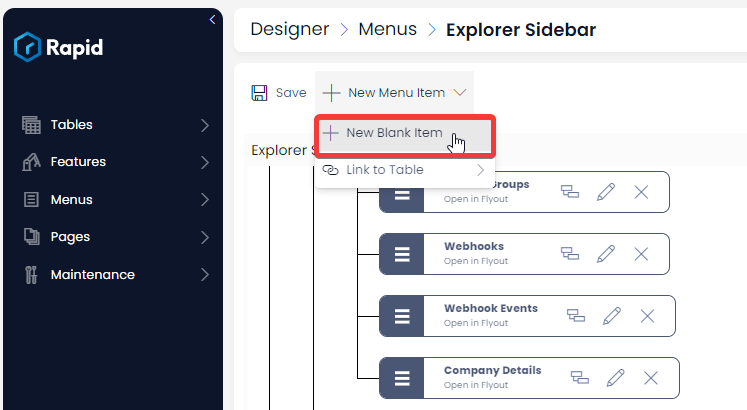Click plus icon beside New Menu Item
This screenshot has height=410, width=747.
coord(331,93)
